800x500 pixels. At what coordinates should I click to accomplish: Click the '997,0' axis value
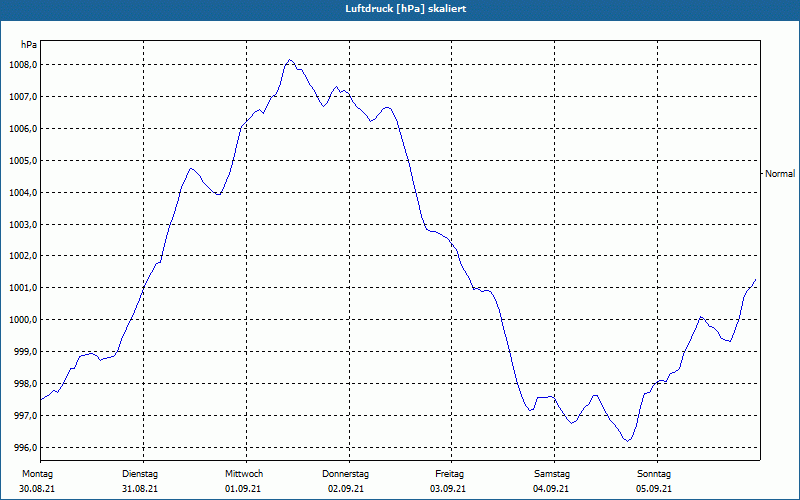click(26, 416)
